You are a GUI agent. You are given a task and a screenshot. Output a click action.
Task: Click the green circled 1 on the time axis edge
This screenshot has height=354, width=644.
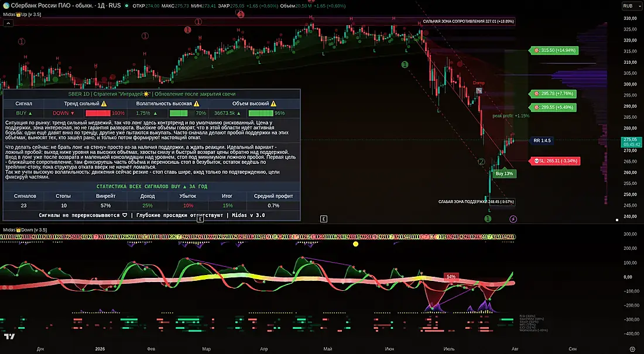488,218
